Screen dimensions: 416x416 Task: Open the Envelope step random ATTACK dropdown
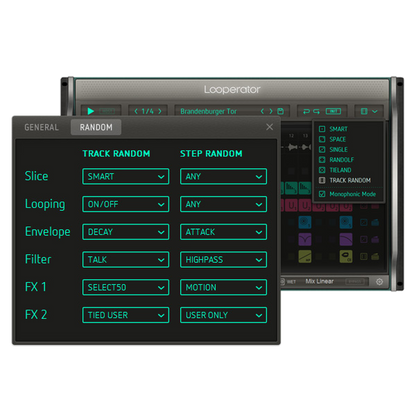[223, 232]
